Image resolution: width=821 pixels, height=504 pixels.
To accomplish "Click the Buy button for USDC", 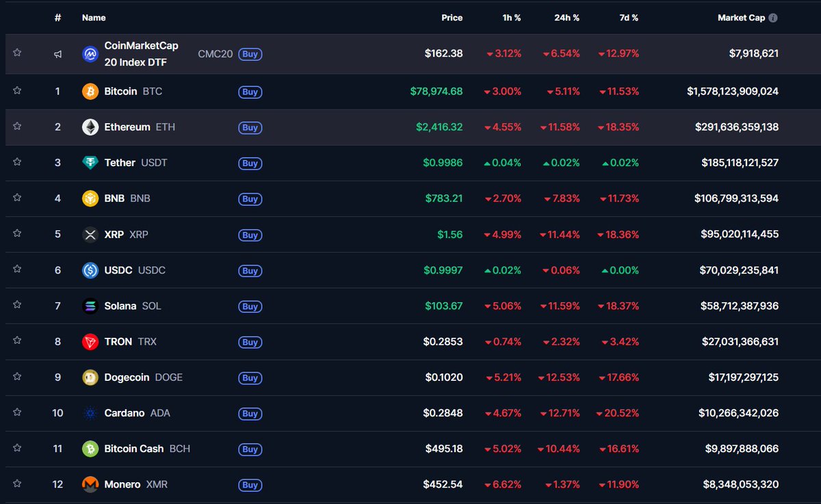I will point(250,271).
